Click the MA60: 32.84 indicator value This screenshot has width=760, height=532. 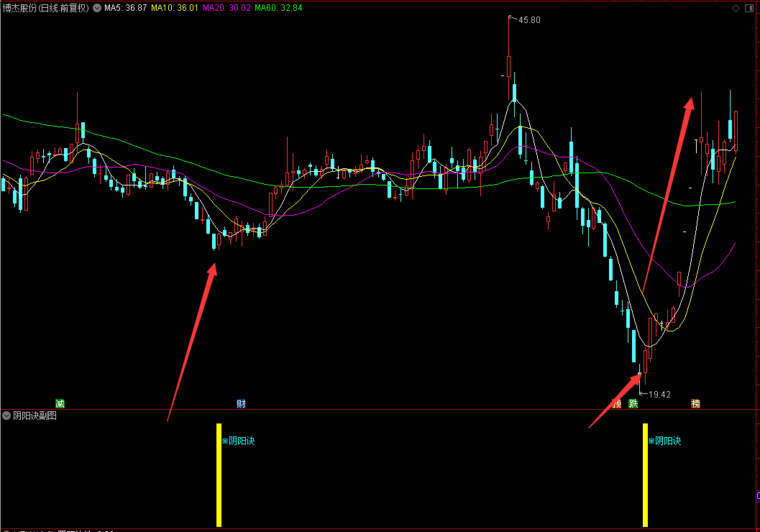point(278,8)
